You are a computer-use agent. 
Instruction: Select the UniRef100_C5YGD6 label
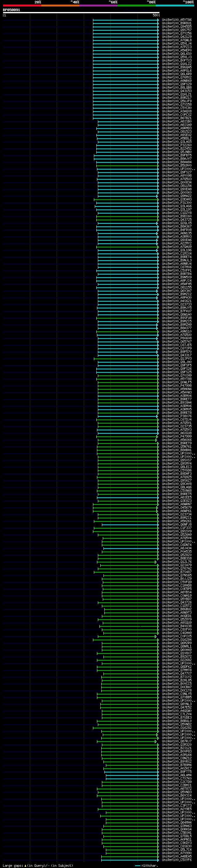[177, 470]
